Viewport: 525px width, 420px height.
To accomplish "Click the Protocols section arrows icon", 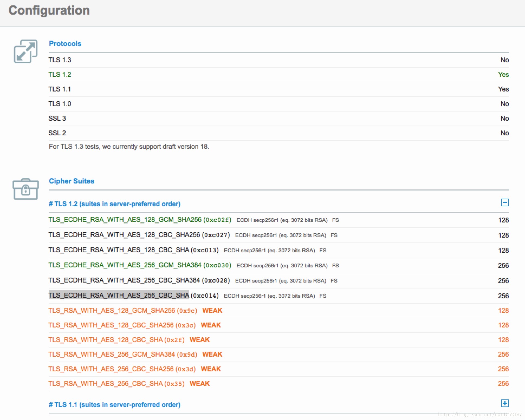I will 26,51.
